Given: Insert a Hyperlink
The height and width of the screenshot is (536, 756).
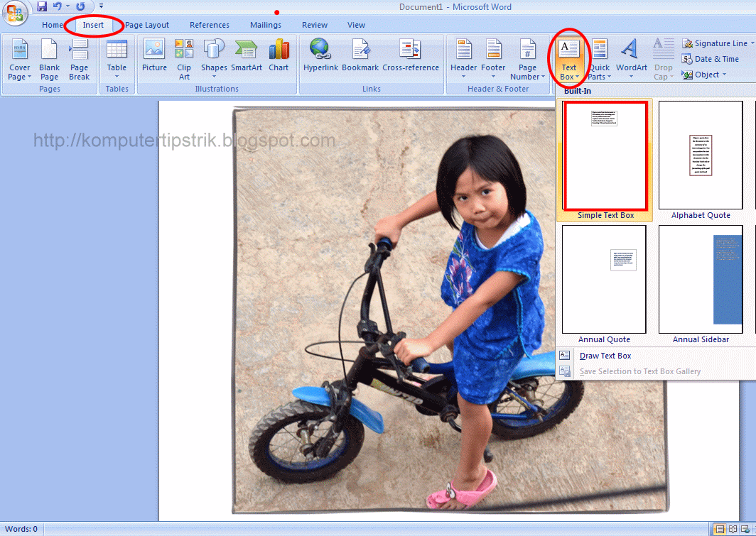Looking at the screenshot, I should coord(320,55).
